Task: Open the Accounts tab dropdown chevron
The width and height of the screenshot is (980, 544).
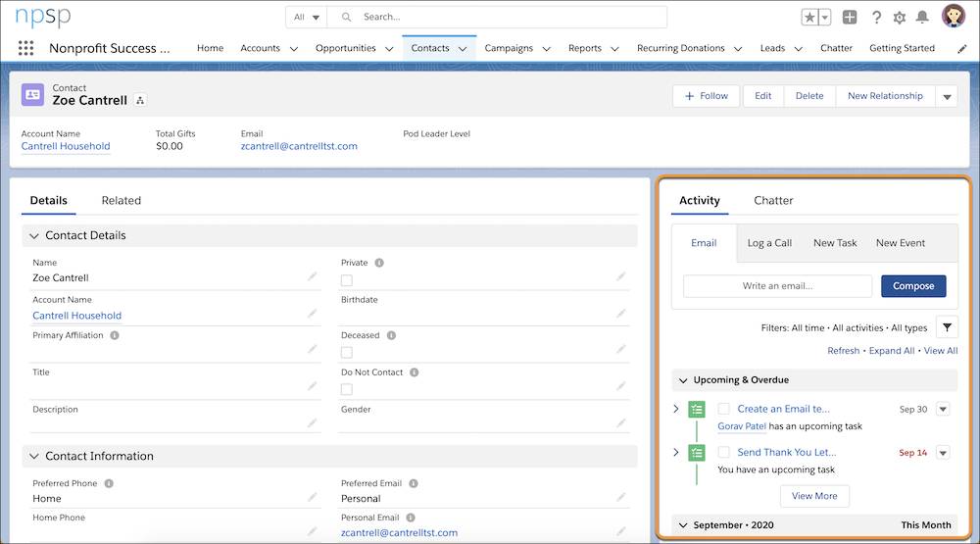Action: [293, 49]
